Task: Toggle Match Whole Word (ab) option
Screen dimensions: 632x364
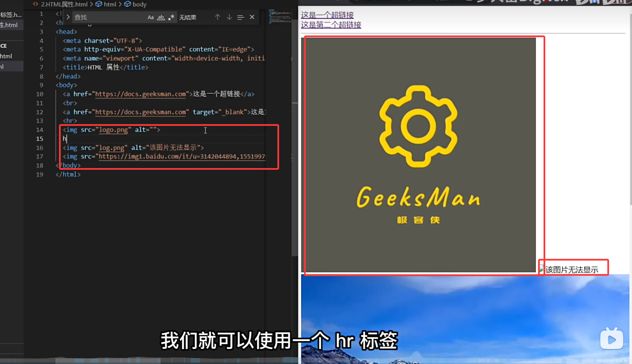Action: 161,17
